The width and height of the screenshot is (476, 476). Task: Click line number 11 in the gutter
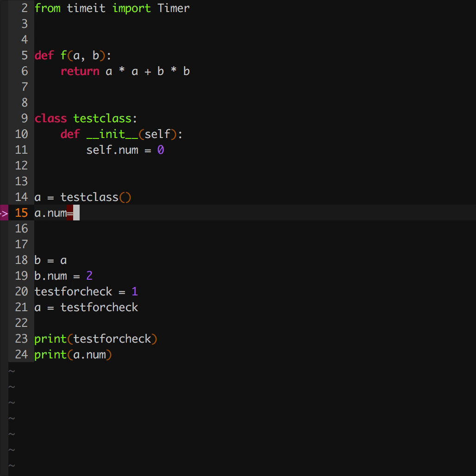click(x=21, y=150)
